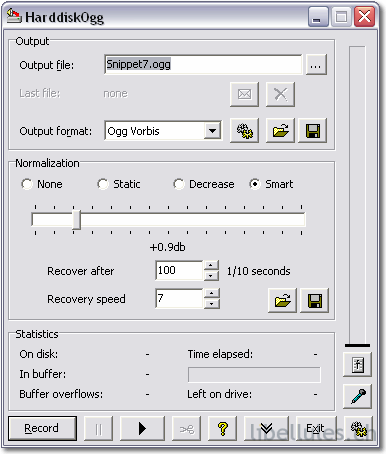Increase Recovery speed value
This screenshot has height=454, width=386.
tap(211, 293)
